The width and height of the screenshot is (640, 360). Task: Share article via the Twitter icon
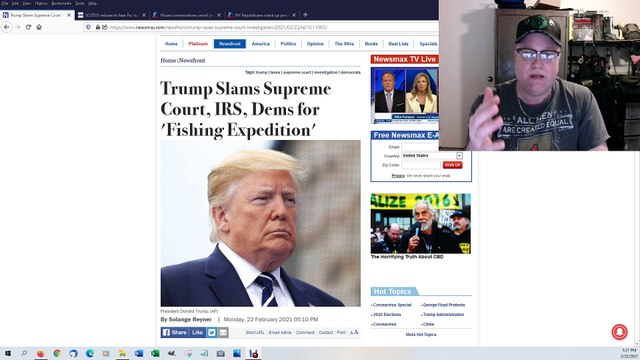[211, 332]
